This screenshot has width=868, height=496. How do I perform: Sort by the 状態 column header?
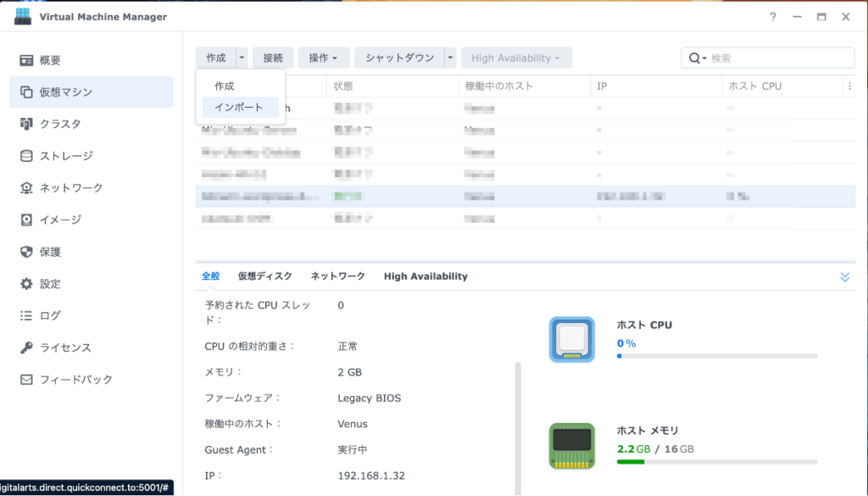(392, 86)
